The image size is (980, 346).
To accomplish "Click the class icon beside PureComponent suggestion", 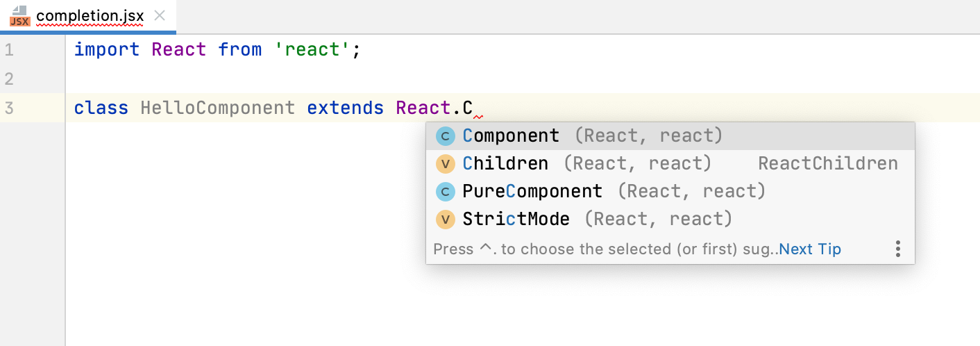I will (x=445, y=192).
